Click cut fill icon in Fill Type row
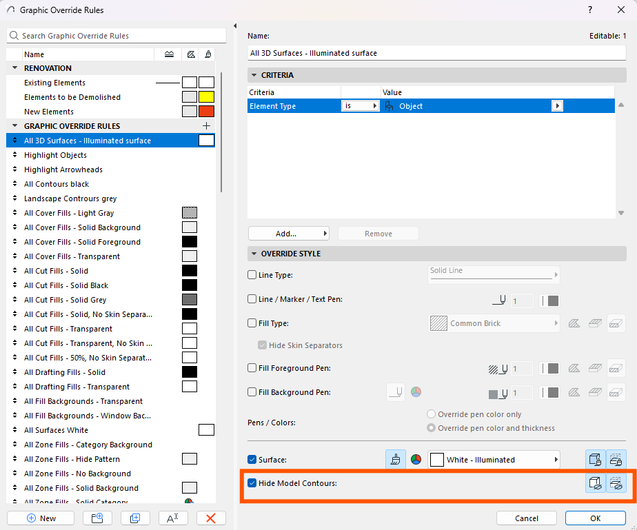Image resolution: width=637 pixels, height=530 pixels. [x=616, y=323]
